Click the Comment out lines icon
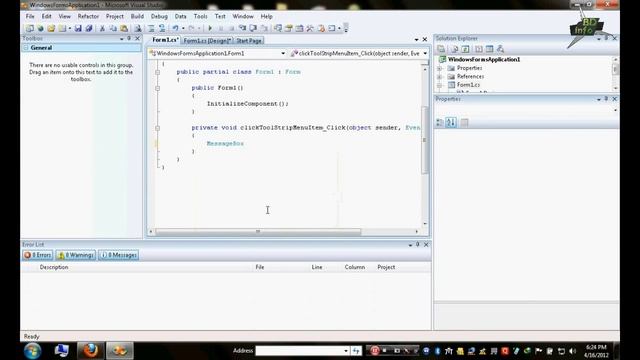The image size is (640, 360). [x=151, y=28]
